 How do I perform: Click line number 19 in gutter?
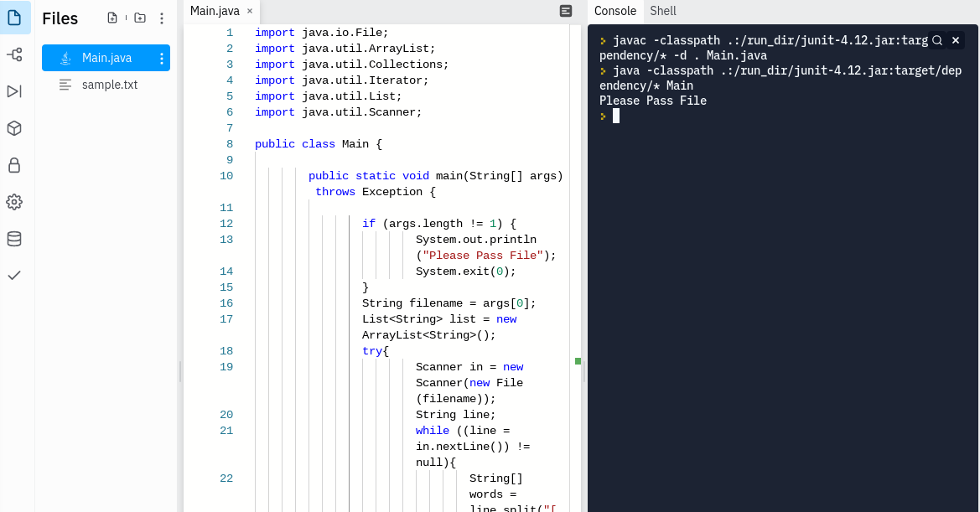[x=226, y=367]
